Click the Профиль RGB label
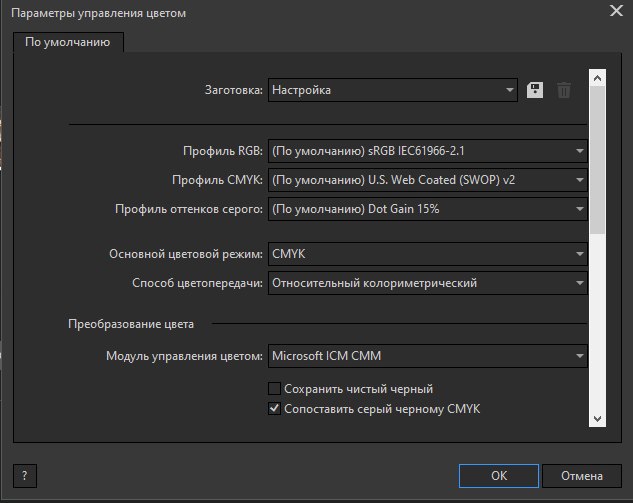The width and height of the screenshot is (633, 503). (x=223, y=151)
